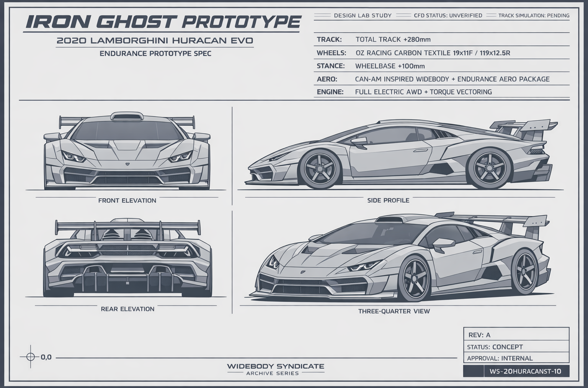The width and height of the screenshot is (588, 388).
Task: Select the 2020 Lamborghini Huracan Evo subtitle
Action: click(155, 41)
